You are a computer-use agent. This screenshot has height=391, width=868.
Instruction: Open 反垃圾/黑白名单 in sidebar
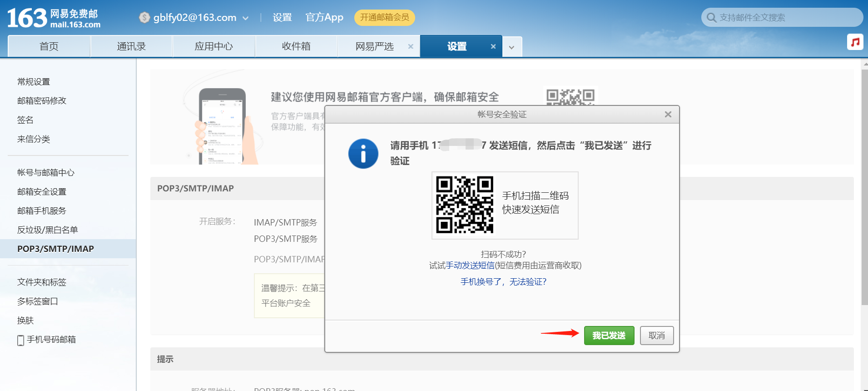[48, 230]
